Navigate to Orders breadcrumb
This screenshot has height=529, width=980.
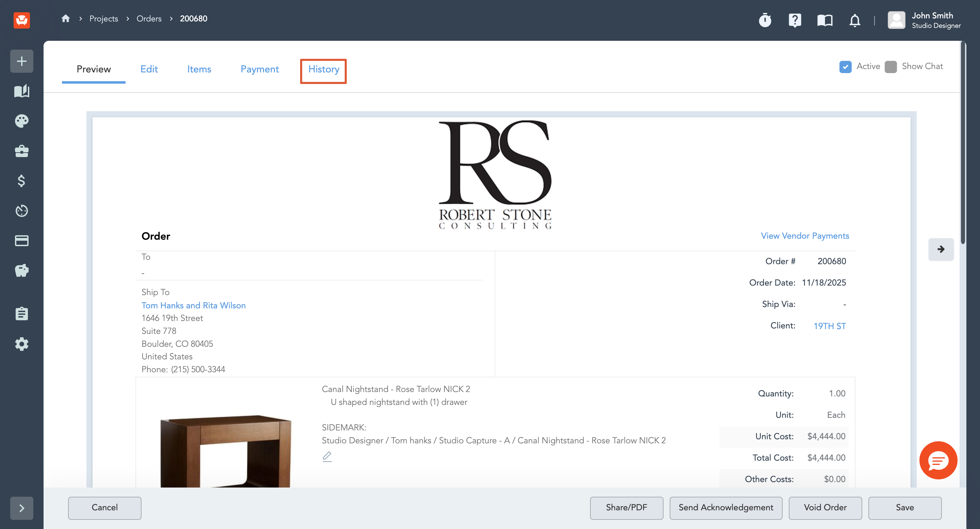pyautogui.click(x=149, y=18)
